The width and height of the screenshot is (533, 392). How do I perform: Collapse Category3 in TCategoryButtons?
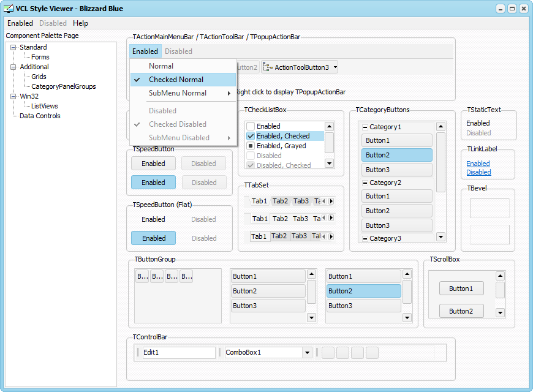365,239
